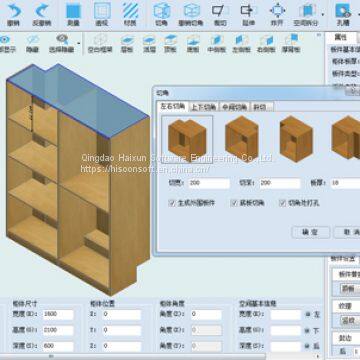The image size is (360, 360).
Task: Select third corner-cut cabinet thumbnail
Action: 296,138
